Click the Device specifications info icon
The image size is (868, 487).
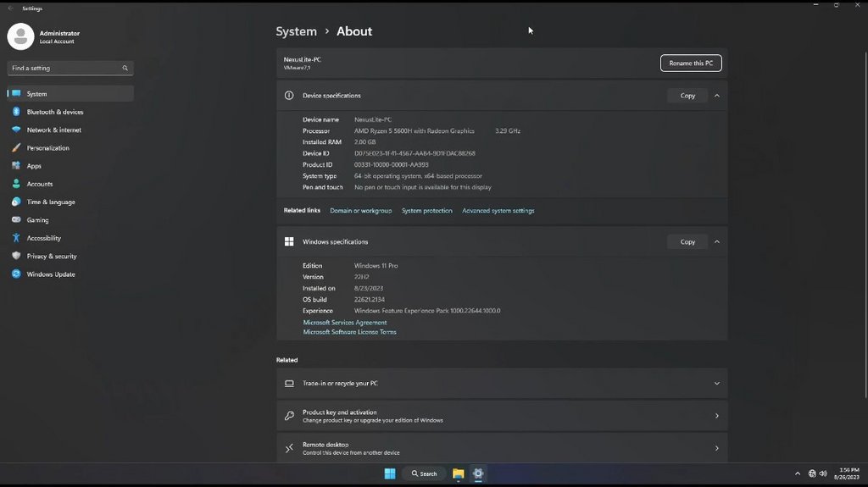[x=289, y=95]
